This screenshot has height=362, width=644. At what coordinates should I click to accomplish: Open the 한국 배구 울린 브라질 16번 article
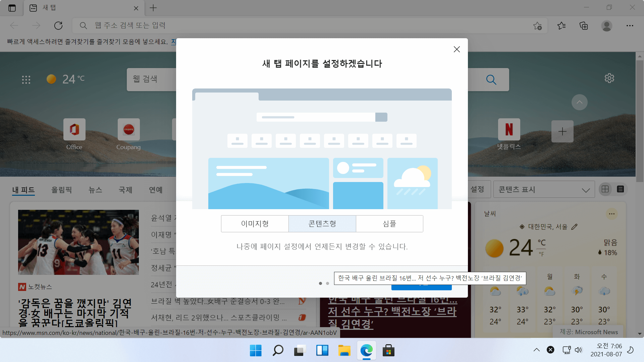(x=392, y=312)
